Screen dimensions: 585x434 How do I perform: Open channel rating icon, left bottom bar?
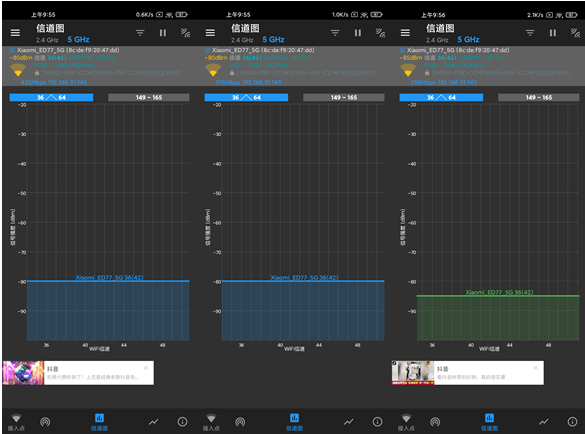coord(45,422)
